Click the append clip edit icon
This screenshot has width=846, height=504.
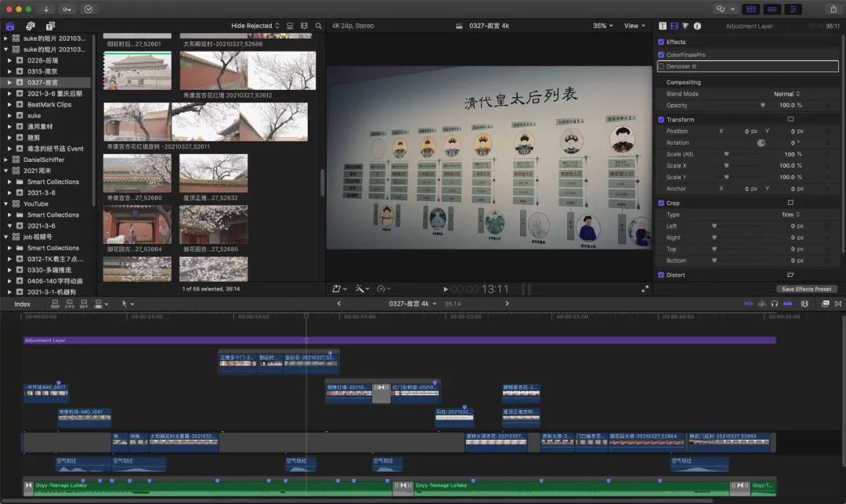pos(84,304)
